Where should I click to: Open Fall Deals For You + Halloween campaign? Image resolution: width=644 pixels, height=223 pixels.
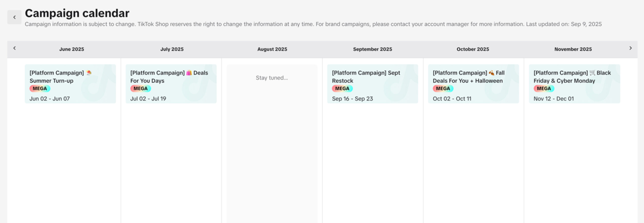[x=473, y=84]
